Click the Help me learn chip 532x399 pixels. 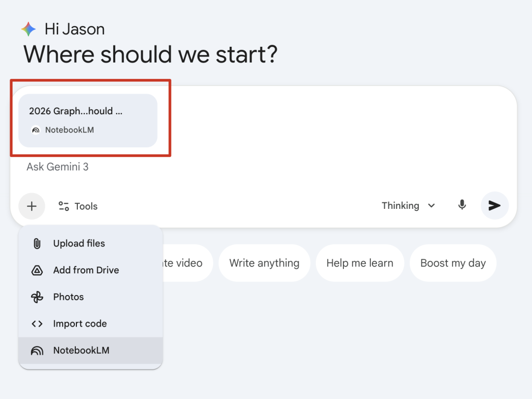click(x=360, y=263)
